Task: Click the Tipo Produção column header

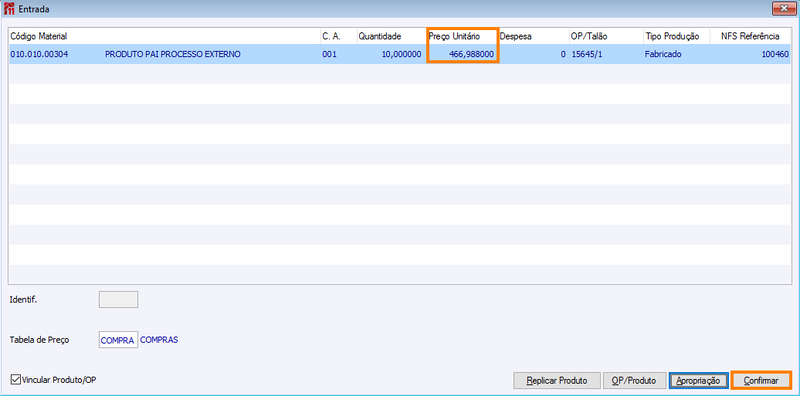Action: tap(677, 36)
